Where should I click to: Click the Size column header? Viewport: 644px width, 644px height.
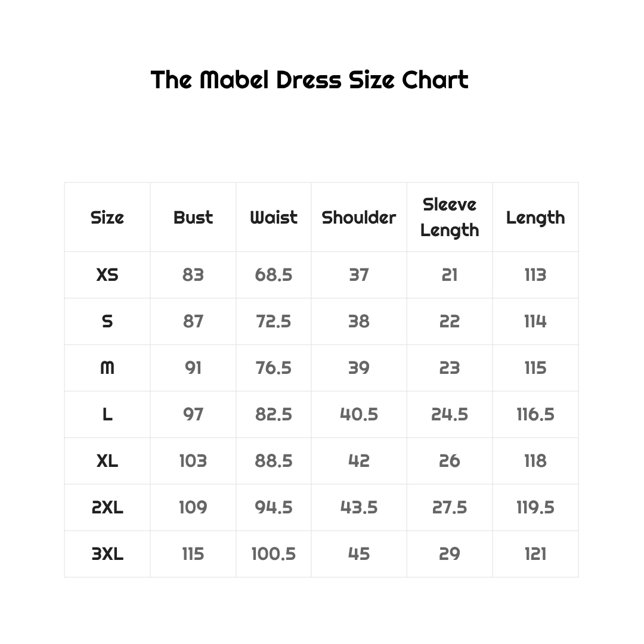click(107, 218)
